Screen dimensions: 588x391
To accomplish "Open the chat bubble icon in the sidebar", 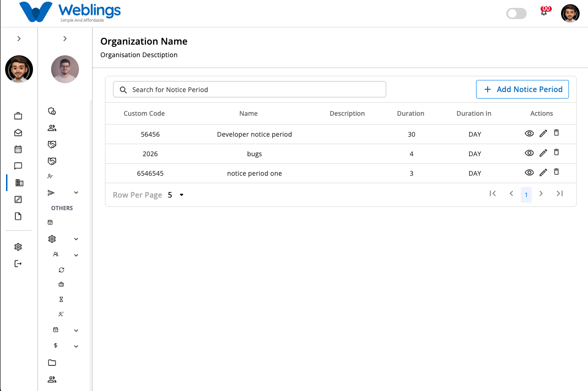I will pyautogui.click(x=18, y=166).
